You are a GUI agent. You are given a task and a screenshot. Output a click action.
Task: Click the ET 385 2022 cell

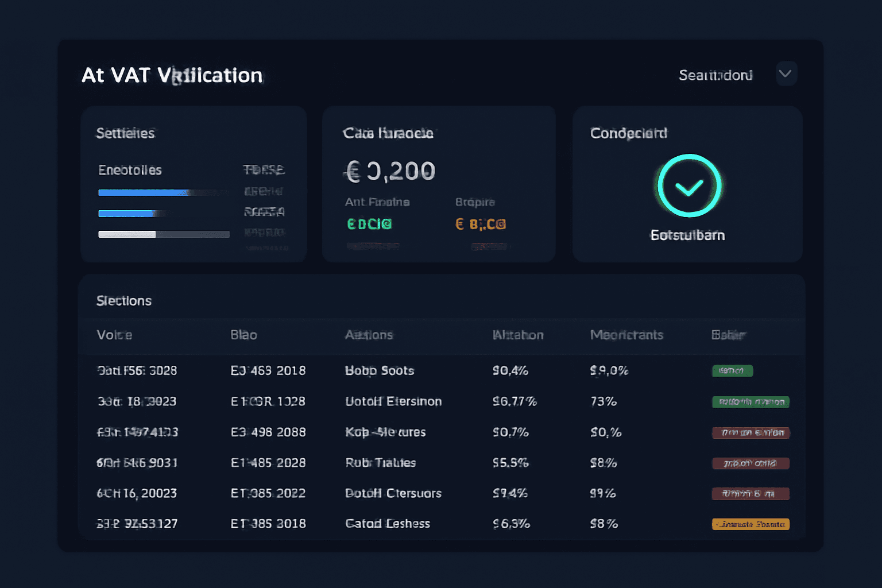(x=268, y=493)
